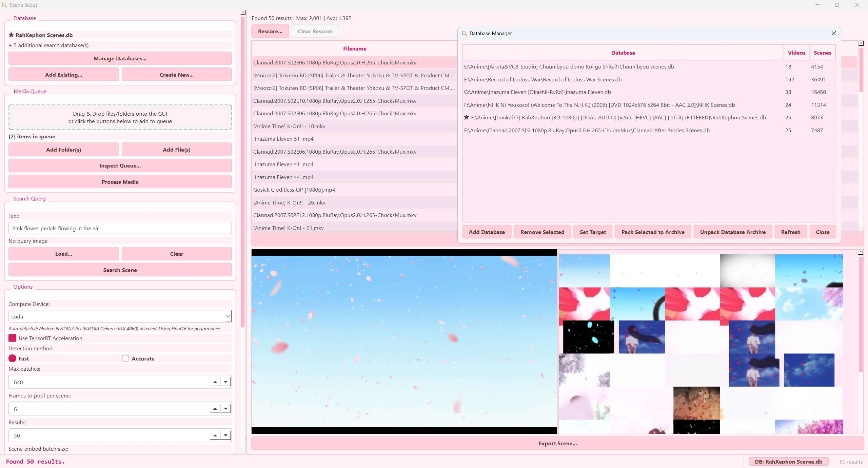Close the Database Manager dialog with X
The height and width of the screenshot is (468, 868).
(x=833, y=33)
